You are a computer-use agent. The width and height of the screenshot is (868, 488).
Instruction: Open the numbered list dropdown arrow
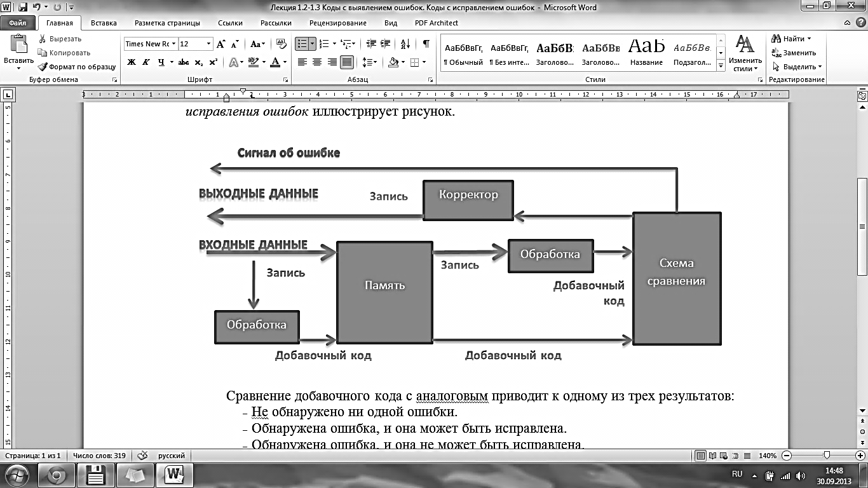pyautogui.click(x=335, y=44)
